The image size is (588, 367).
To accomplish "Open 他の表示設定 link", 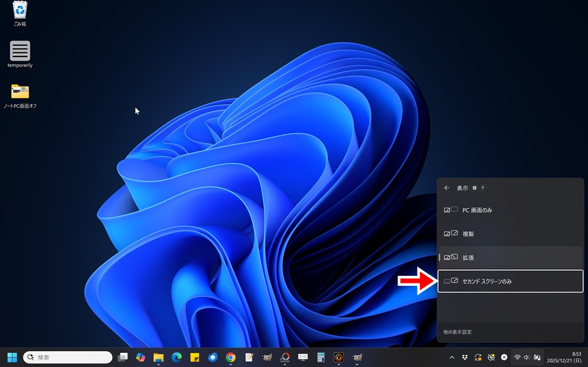I will tap(457, 332).
